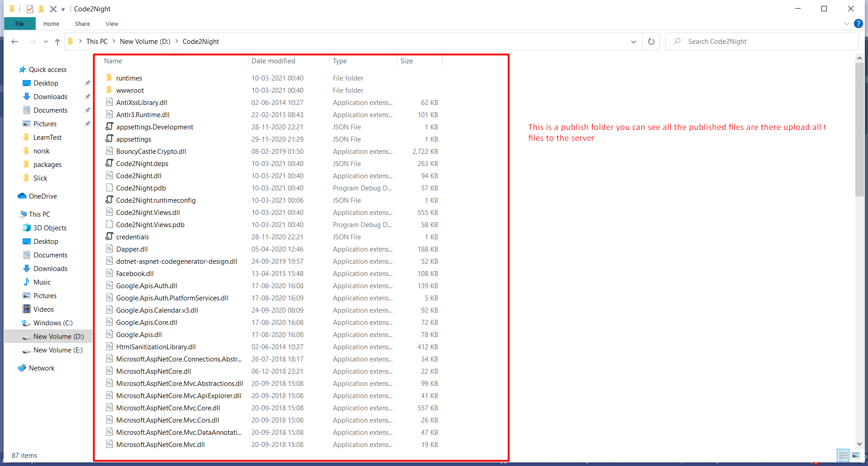Click This PC in address breadcrumb
Screen dimensions: 868x466
tap(97, 42)
